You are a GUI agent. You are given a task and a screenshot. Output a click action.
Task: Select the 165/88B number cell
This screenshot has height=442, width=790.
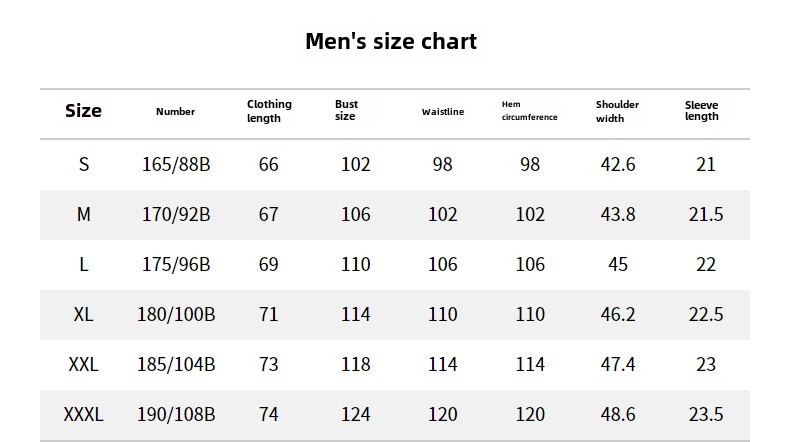click(176, 165)
